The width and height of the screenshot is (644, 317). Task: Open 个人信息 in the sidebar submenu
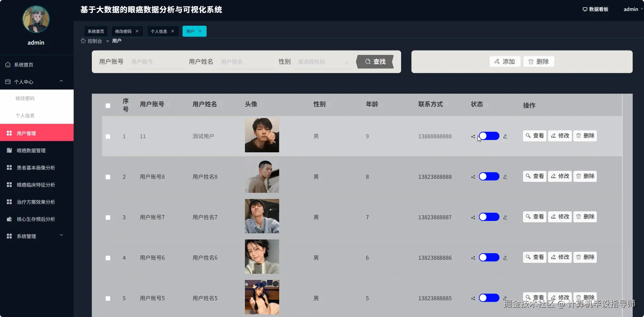click(37, 115)
